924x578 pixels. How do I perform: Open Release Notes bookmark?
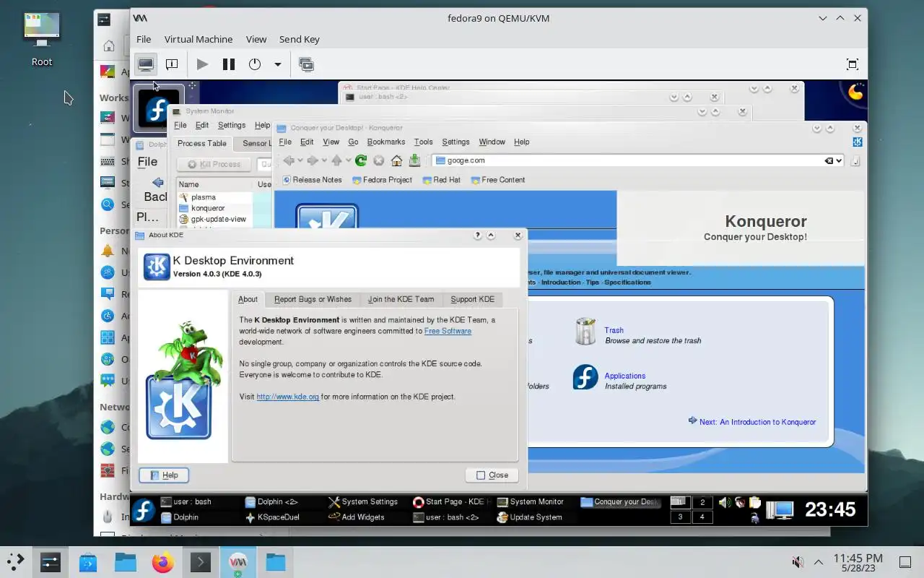(x=313, y=180)
